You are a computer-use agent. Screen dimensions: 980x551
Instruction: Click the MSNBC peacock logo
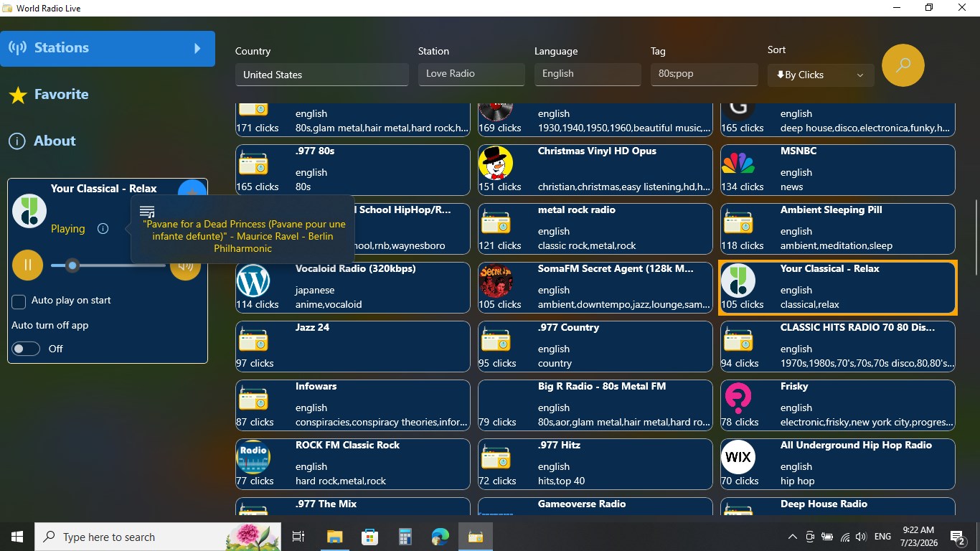click(x=738, y=164)
